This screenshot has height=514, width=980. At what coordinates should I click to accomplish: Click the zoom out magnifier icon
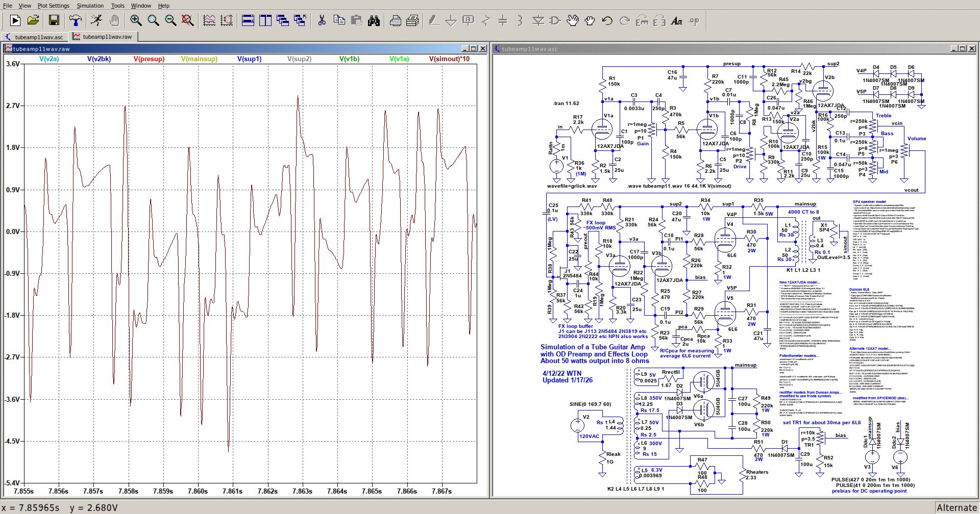pyautogui.click(x=170, y=20)
